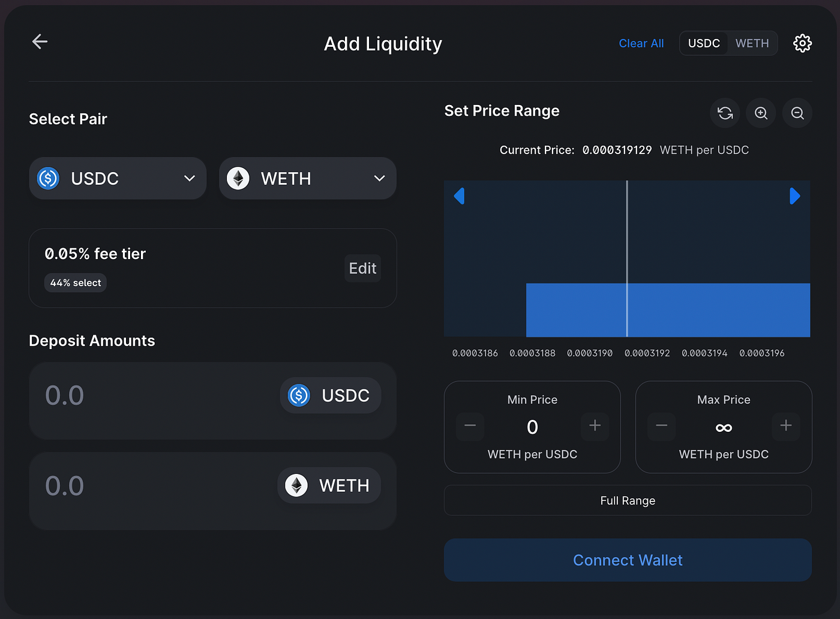Decrease Max Price with minus button
This screenshot has height=619, width=840.
662,426
